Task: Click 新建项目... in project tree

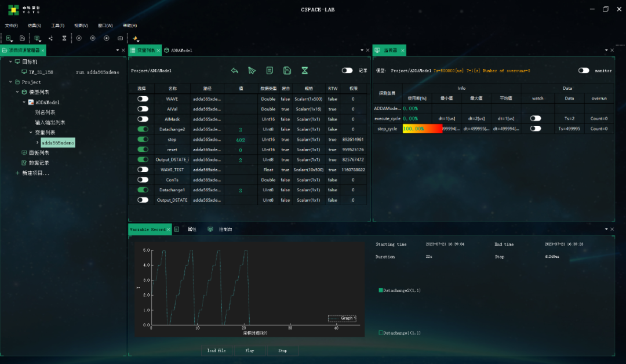Action: [x=35, y=173]
